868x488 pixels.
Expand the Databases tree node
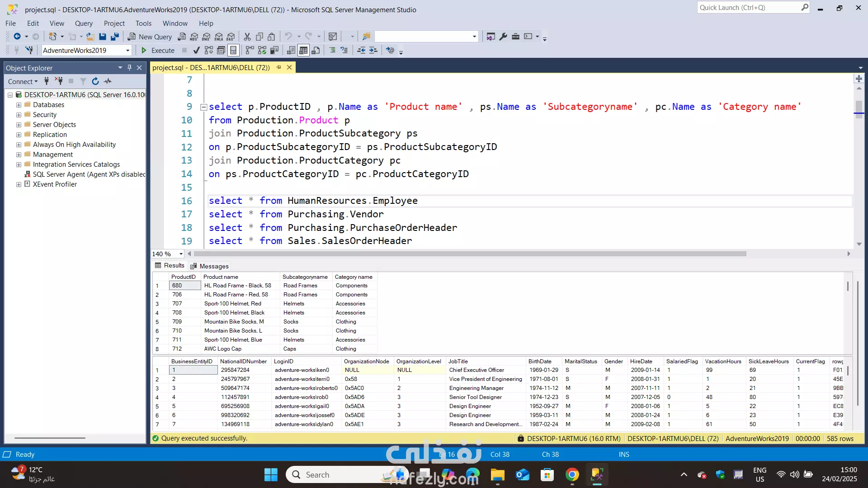click(19, 105)
